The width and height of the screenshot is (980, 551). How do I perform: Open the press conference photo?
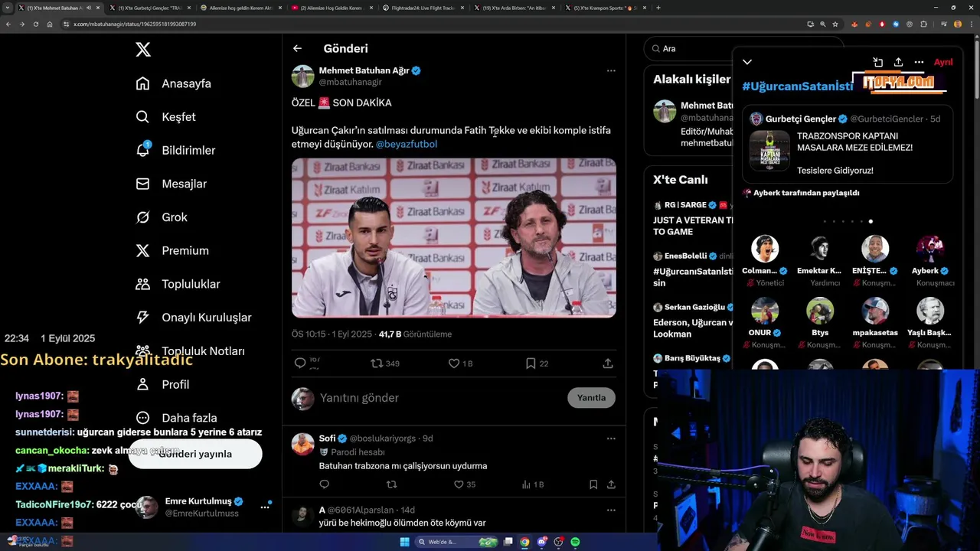[x=454, y=238]
